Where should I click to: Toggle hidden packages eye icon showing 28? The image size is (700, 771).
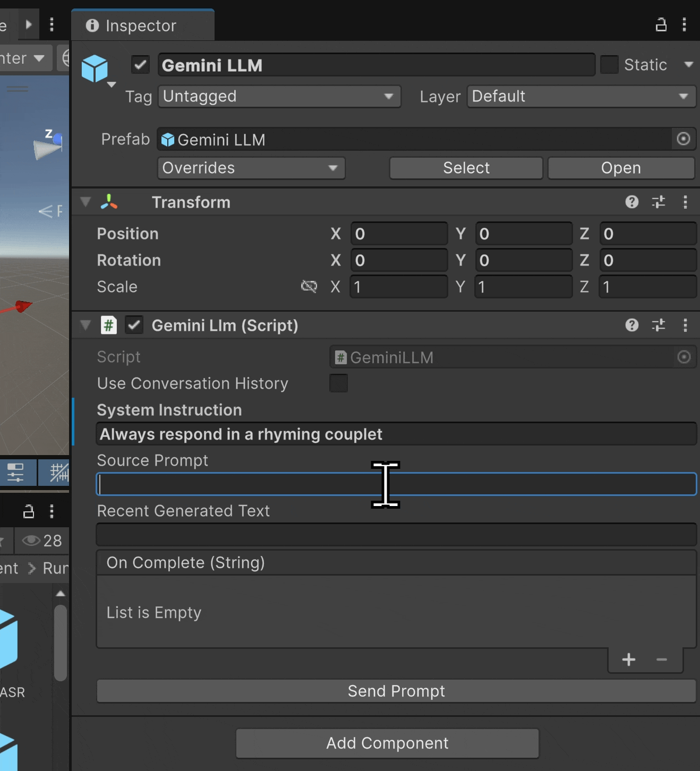(41, 541)
